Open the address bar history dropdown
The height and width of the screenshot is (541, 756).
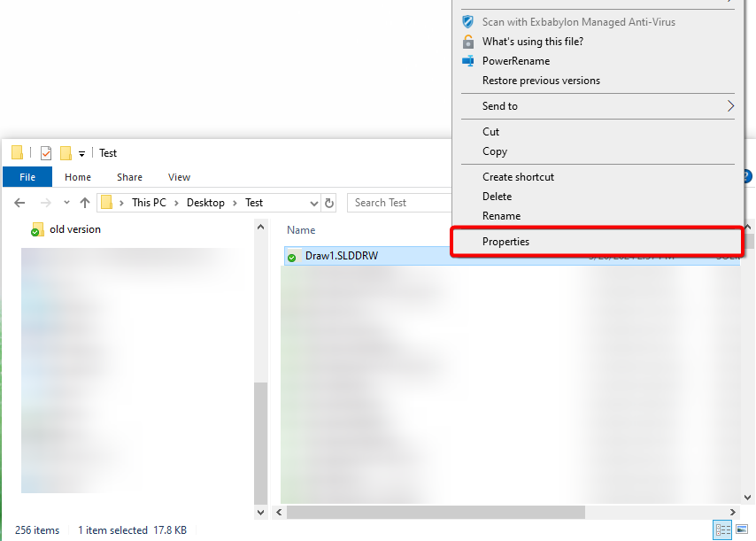coord(314,204)
